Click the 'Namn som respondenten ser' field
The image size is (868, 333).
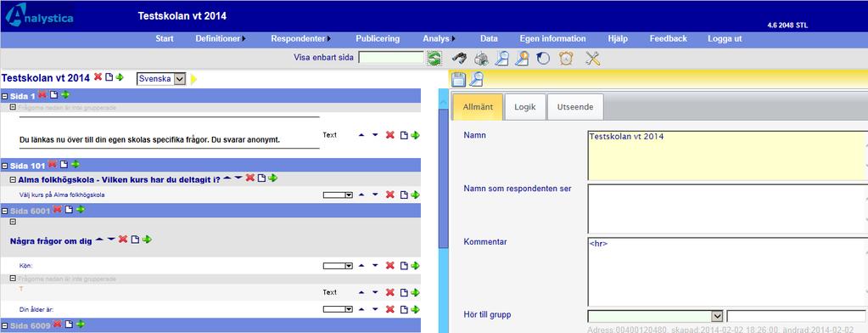coord(727,208)
